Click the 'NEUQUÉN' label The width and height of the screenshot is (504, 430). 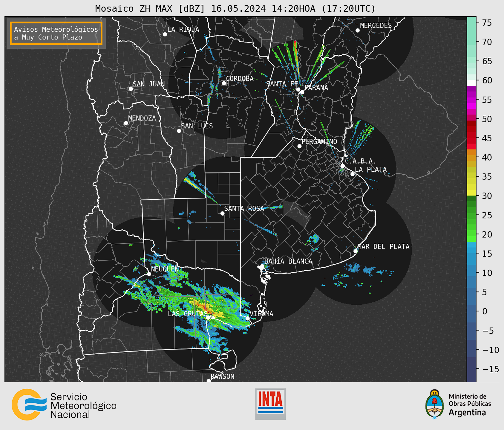pyautogui.click(x=165, y=269)
